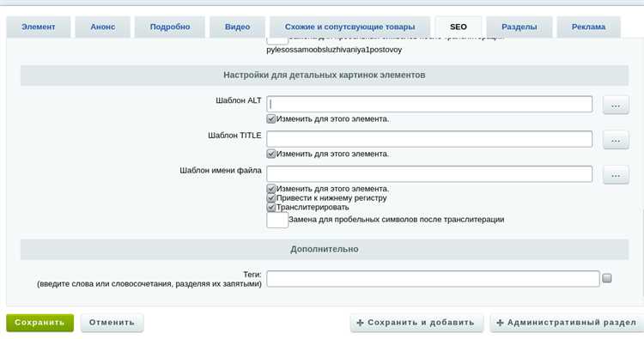This screenshot has width=644, height=339.
Task: Focus the Шаблон TITLE input field
Action: [429, 139]
